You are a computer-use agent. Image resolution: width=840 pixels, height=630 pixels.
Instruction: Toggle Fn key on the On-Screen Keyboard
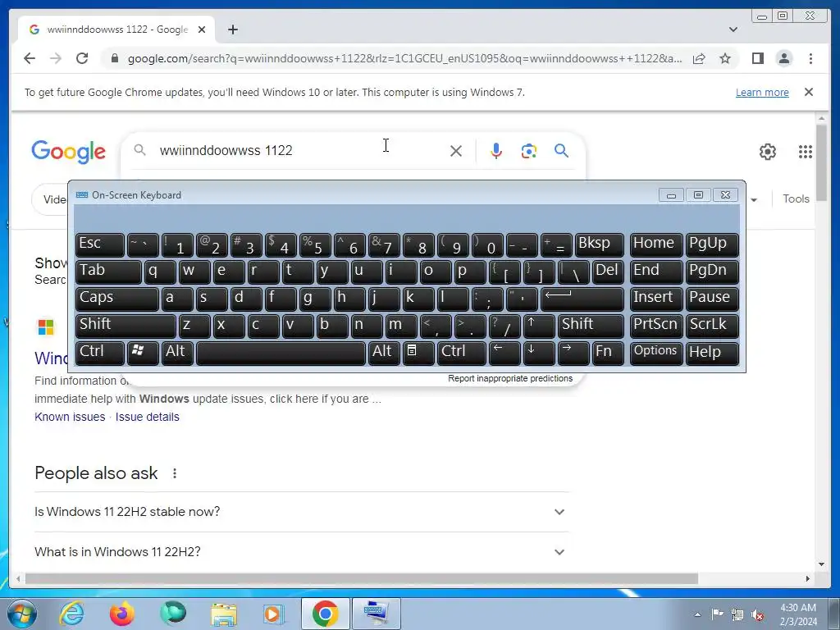[608, 353]
